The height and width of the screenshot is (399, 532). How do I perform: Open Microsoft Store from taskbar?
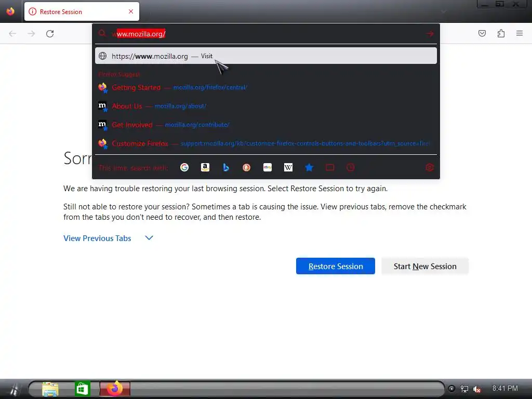pyautogui.click(x=82, y=389)
